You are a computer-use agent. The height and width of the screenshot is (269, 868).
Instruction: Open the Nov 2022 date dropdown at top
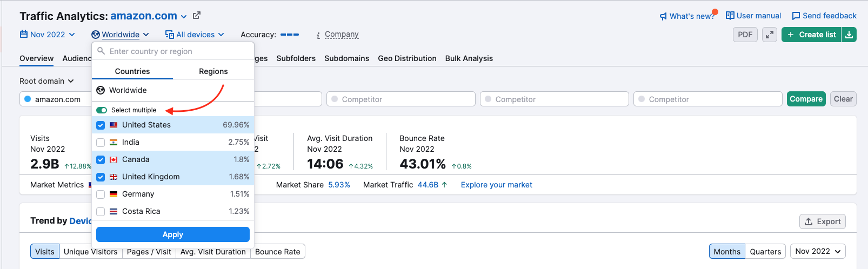tap(48, 35)
